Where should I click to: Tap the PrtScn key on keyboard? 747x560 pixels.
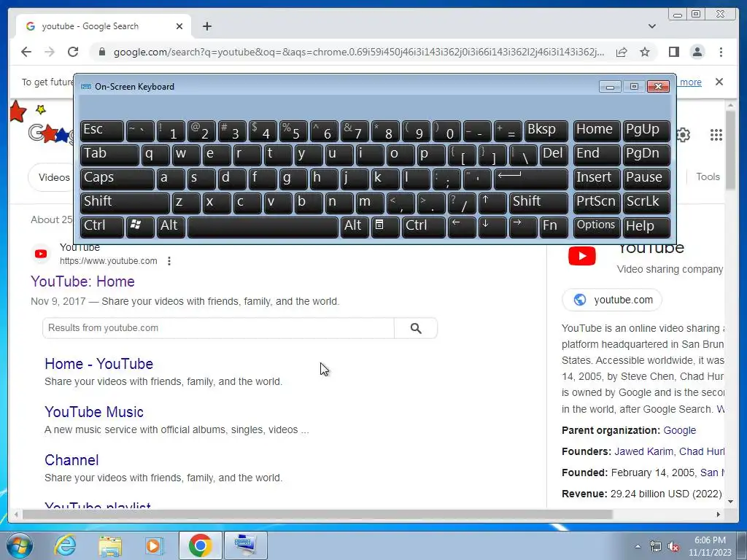597,203
